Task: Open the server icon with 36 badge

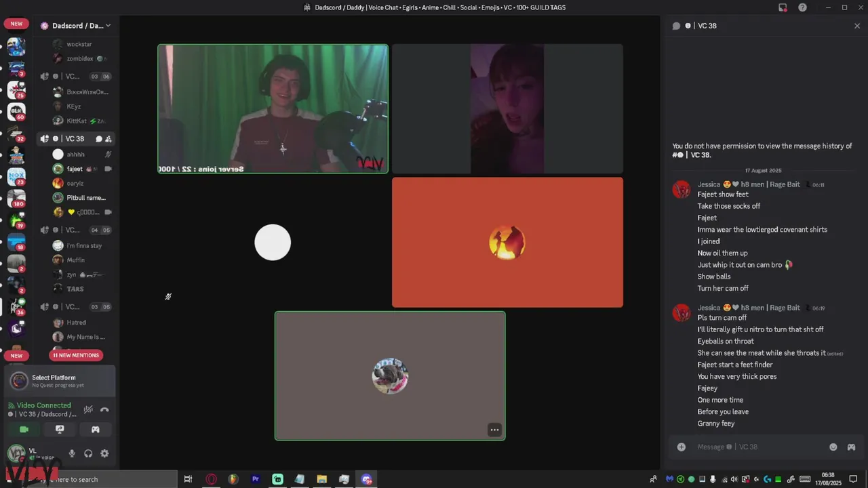Action: click(16, 306)
